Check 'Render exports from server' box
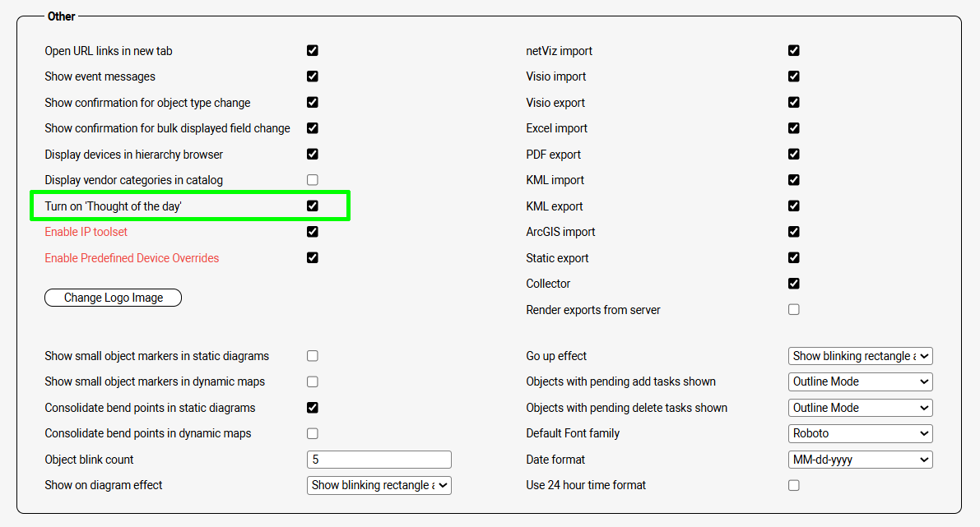This screenshot has width=980, height=527. (x=794, y=310)
